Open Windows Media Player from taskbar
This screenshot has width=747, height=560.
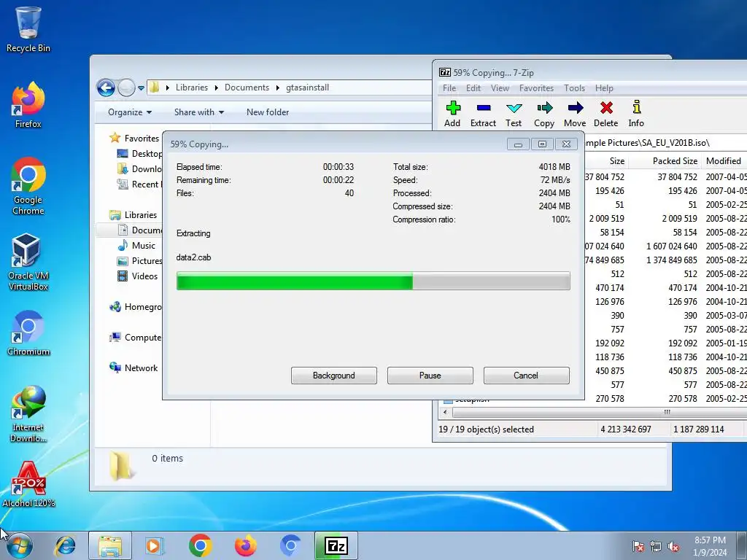coord(154,545)
